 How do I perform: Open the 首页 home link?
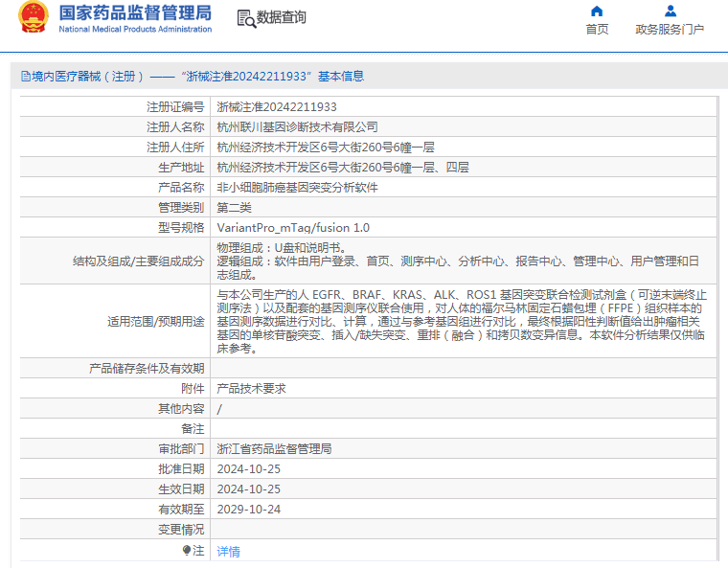[x=597, y=30]
